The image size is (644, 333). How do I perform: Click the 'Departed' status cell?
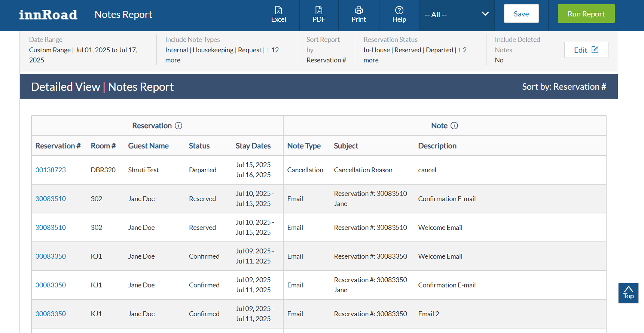[x=203, y=170]
